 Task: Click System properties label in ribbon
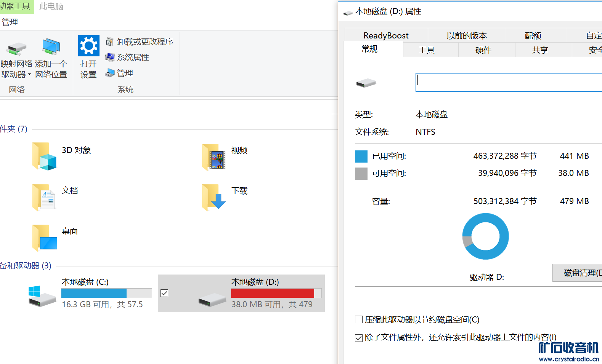133,57
